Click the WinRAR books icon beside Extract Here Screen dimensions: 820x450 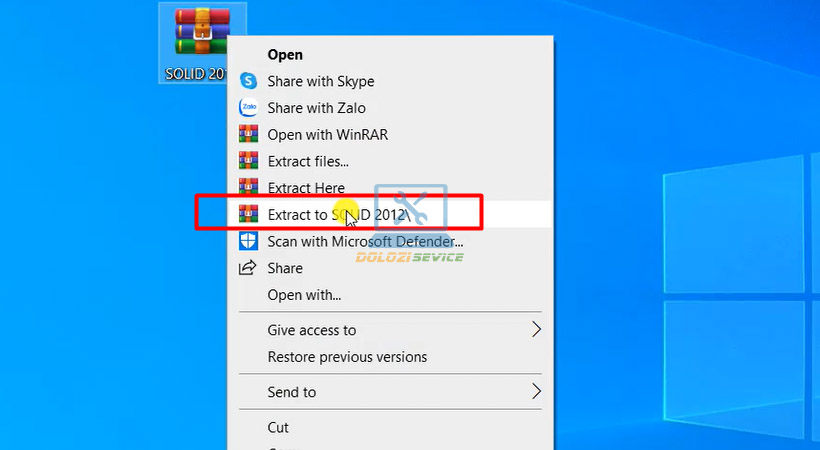[x=247, y=187]
